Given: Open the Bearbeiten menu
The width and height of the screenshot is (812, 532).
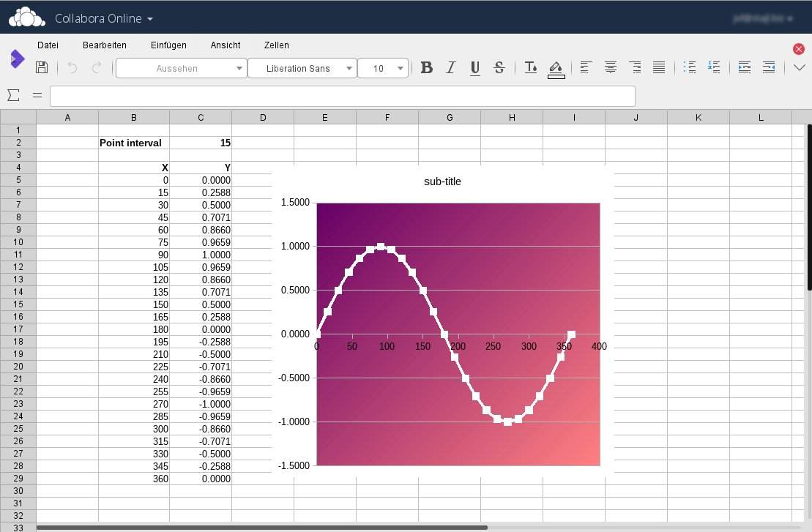Looking at the screenshot, I should (105, 45).
